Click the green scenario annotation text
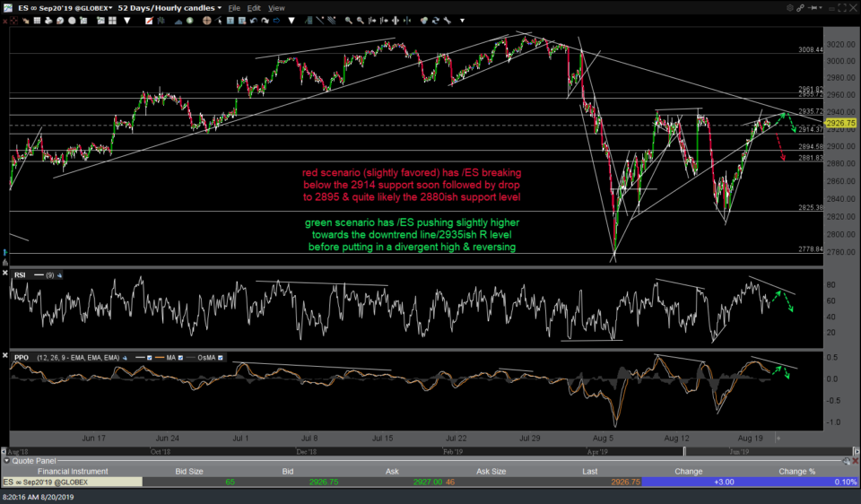Image resolution: width=861 pixels, height=504 pixels. [x=412, y=234]
